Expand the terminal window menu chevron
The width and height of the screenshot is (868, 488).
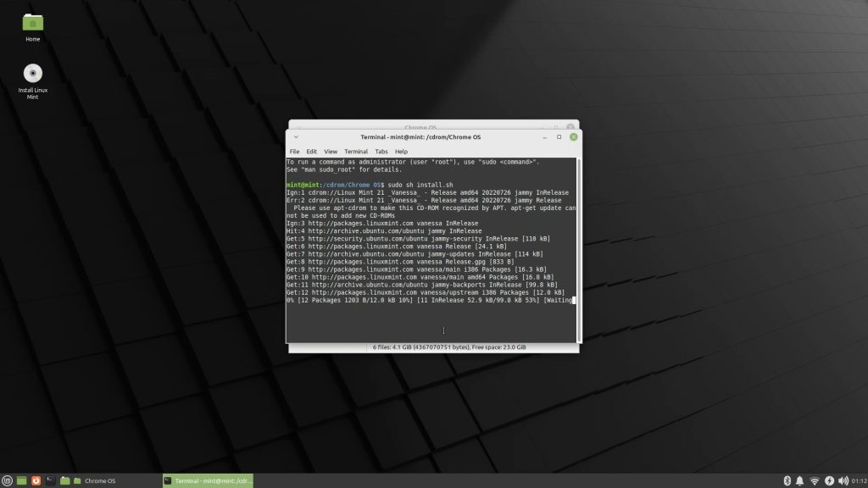point(296,136)
